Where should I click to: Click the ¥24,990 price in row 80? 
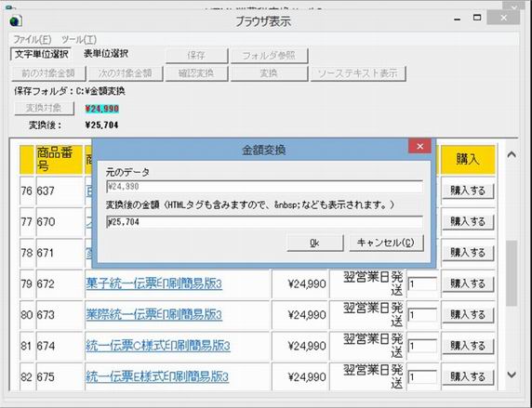coord(307,315)
